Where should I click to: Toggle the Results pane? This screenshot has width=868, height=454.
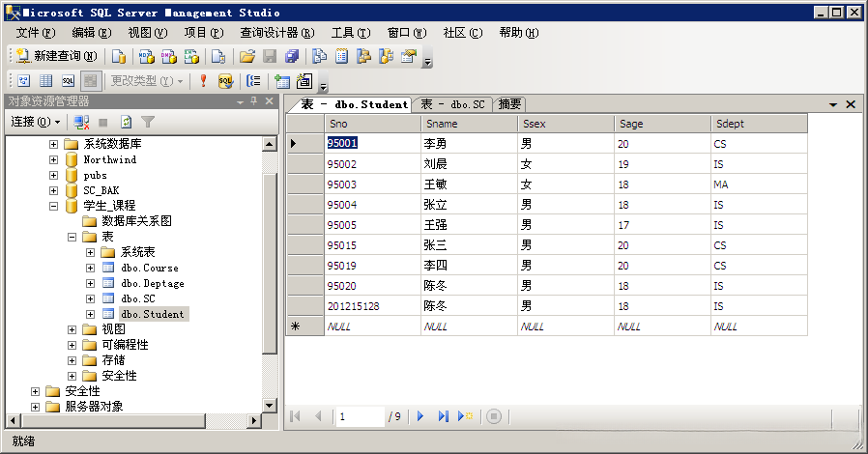coord(90,81)
